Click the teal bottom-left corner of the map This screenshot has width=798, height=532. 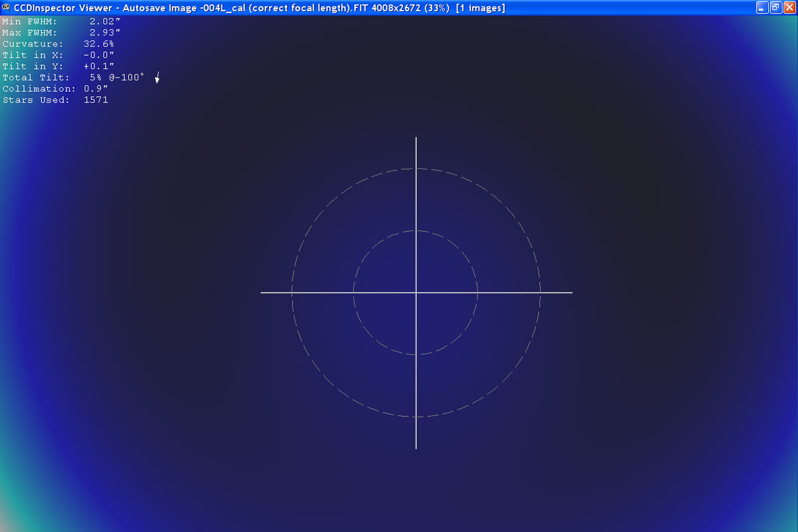point(8,519)
